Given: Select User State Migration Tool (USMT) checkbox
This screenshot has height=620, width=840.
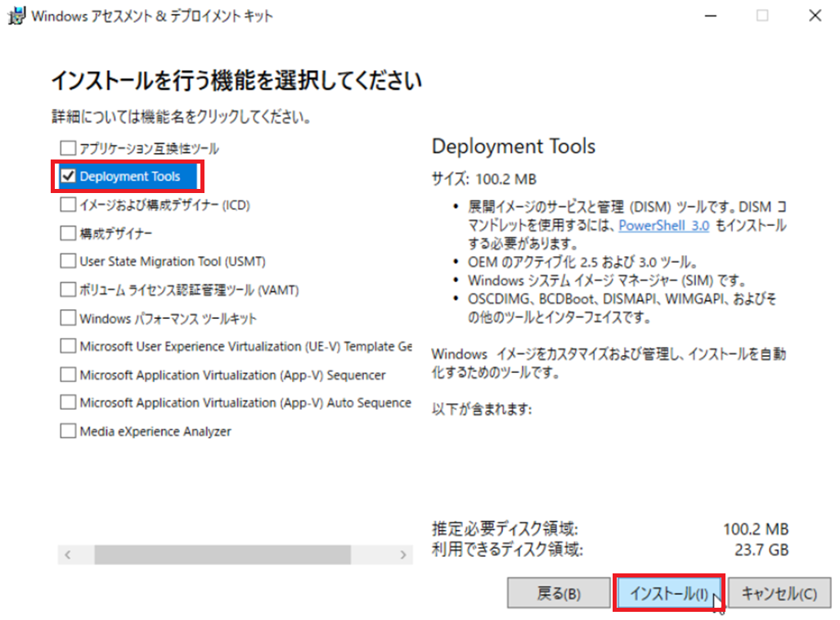Looking at the screenshot, I should [x=68, y=261].
